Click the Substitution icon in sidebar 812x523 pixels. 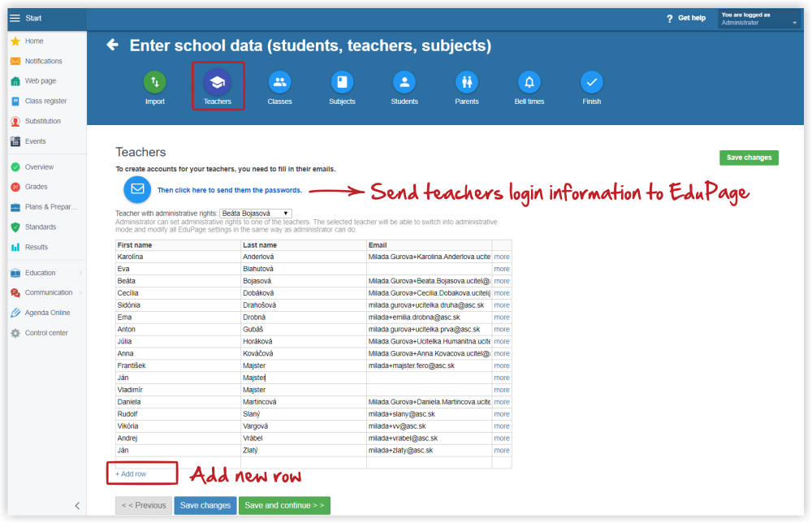(15, 121)
